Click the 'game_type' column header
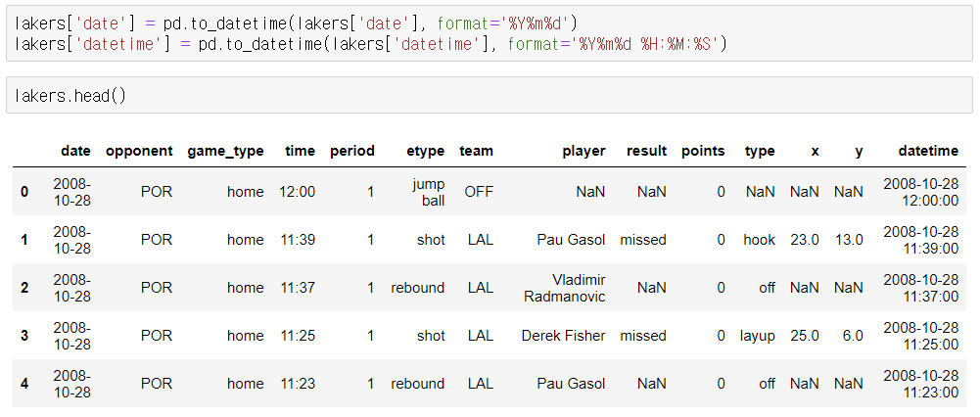Image resolution: width=980 pixels, height=417 pixels. tap(225, 151)
